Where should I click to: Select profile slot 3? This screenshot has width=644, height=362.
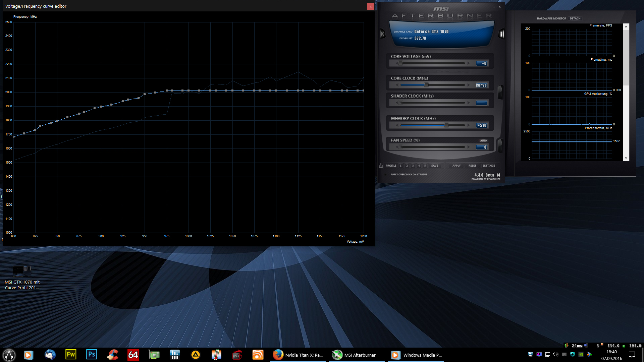(x=413, y=166)
